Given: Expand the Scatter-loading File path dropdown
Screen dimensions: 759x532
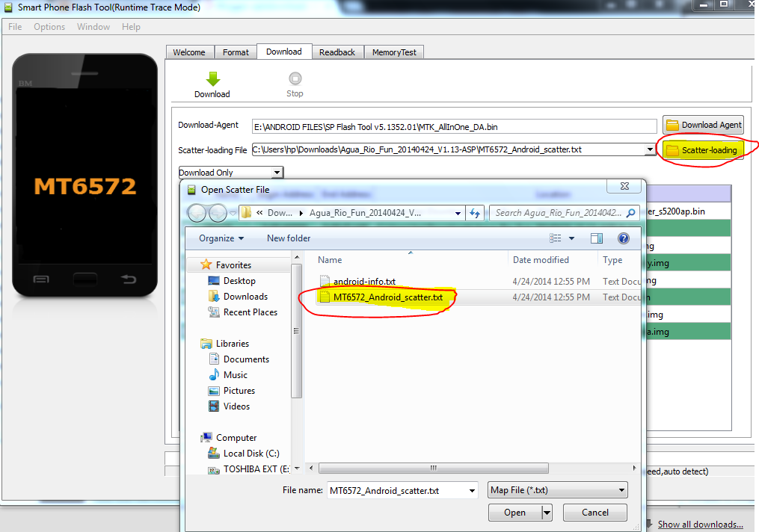Looking at the screenshot, I should point(650,150).
